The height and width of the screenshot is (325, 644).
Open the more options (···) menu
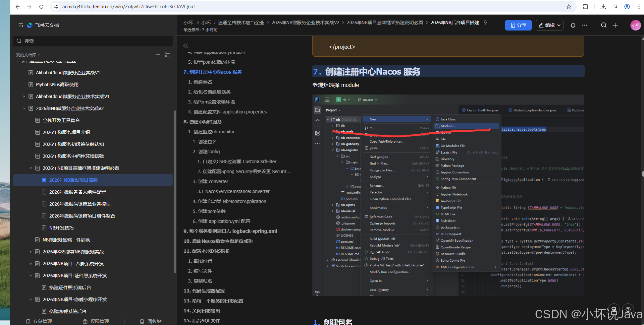point(584,25)
